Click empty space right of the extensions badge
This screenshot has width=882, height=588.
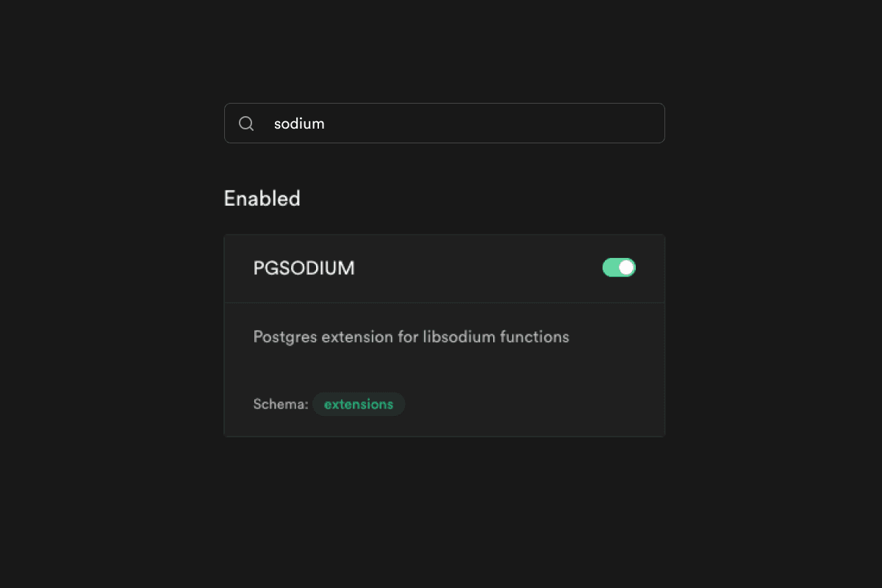529,404
